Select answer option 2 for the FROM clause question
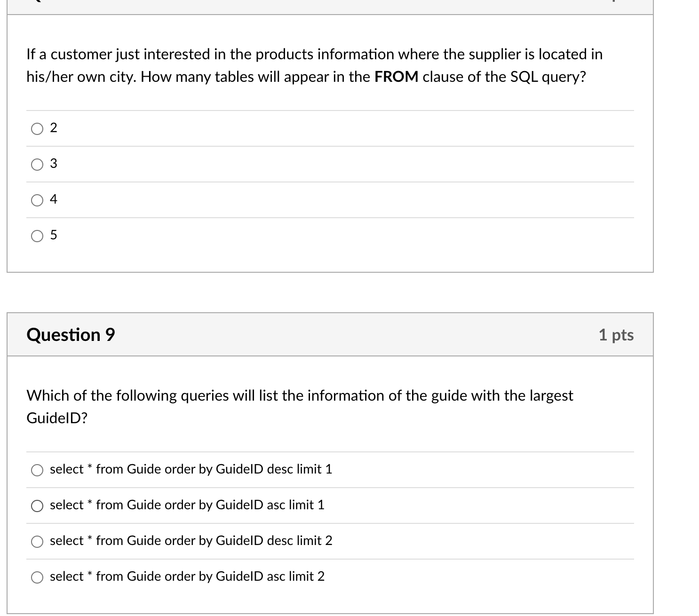The height and width of the screenshot is (616, 699). tap(37, 128)
